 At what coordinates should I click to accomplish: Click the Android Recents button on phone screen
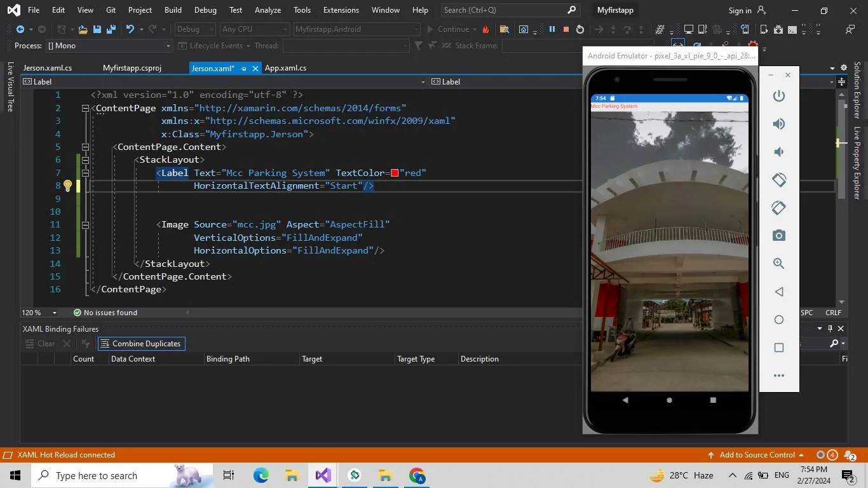pyautogui.click(x=713, y=400)
